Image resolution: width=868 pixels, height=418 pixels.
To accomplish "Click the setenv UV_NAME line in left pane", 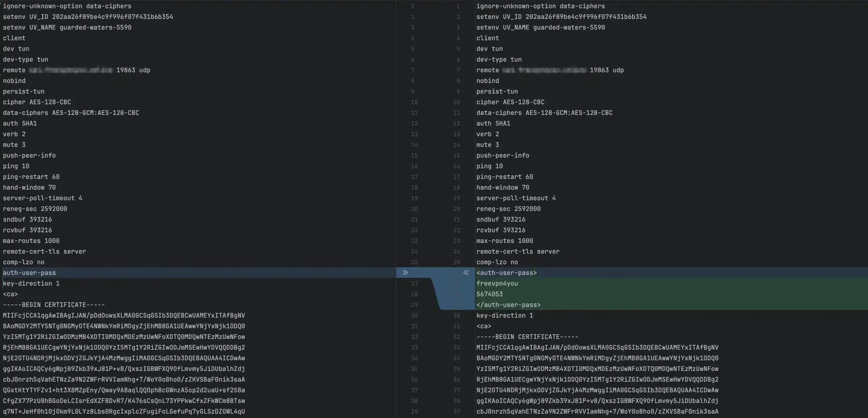I will [67, 28].
